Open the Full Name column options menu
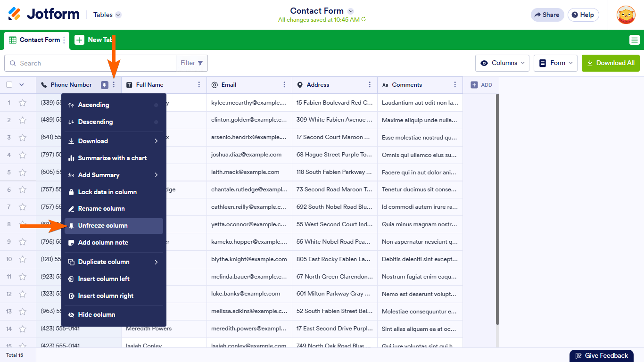The height and width of the screenshot is (362, 644). [199, 85]
